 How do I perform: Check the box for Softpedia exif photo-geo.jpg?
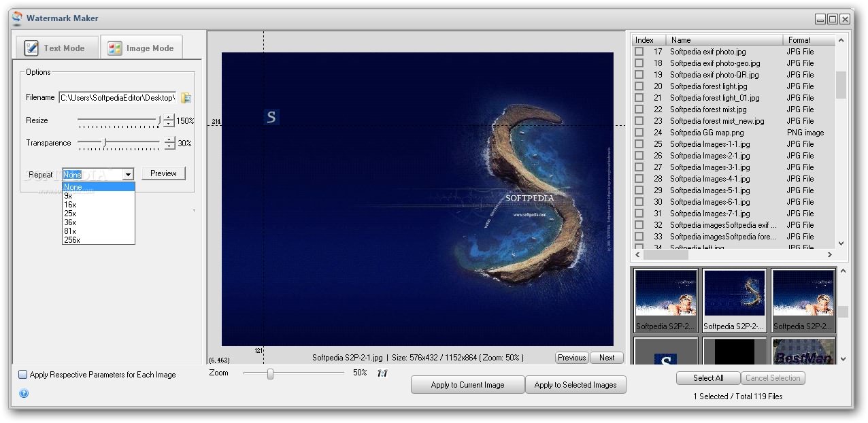pyautogui.click(x=639, y=63)
